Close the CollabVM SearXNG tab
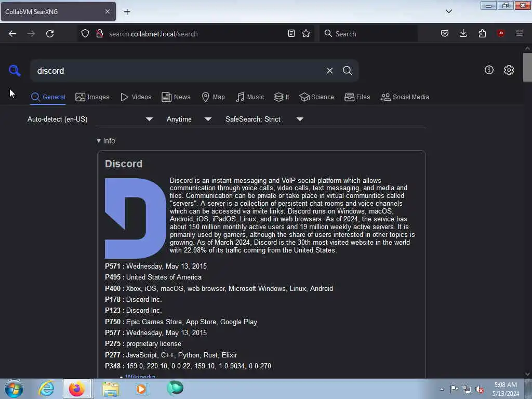The image size is (532, 399). point(108,11)
